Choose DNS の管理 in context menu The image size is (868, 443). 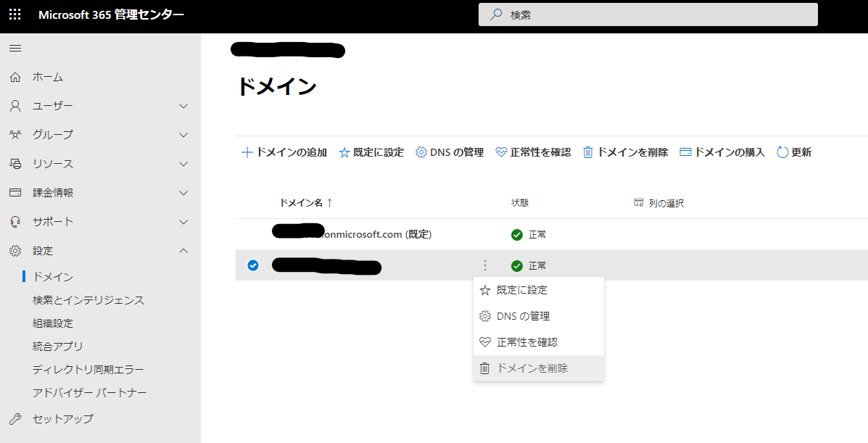point(539,316)
